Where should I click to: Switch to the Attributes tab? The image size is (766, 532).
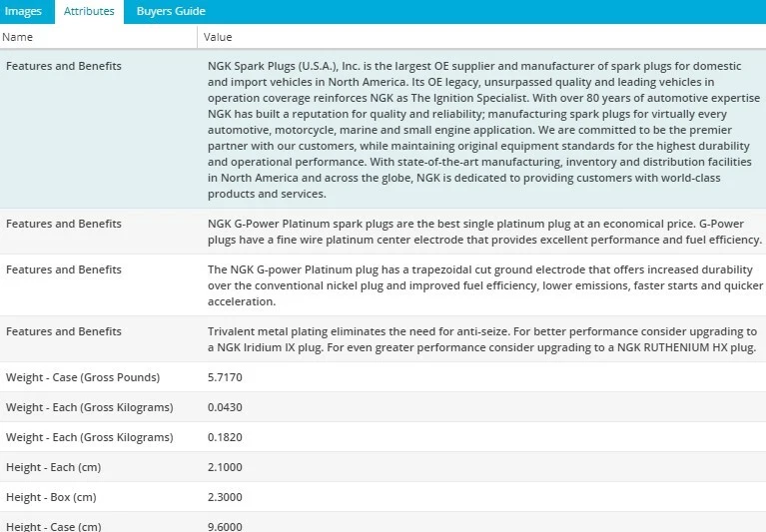[89, 12]
